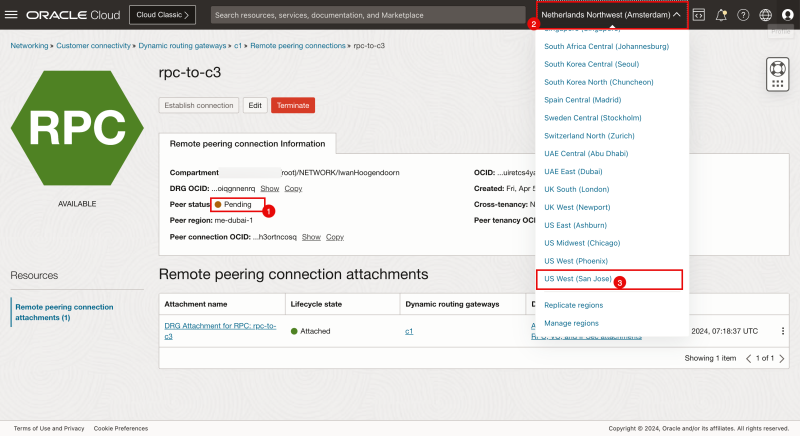Open Manage regions link
This screenshot has height=436, width=800.
click(571, 323)
